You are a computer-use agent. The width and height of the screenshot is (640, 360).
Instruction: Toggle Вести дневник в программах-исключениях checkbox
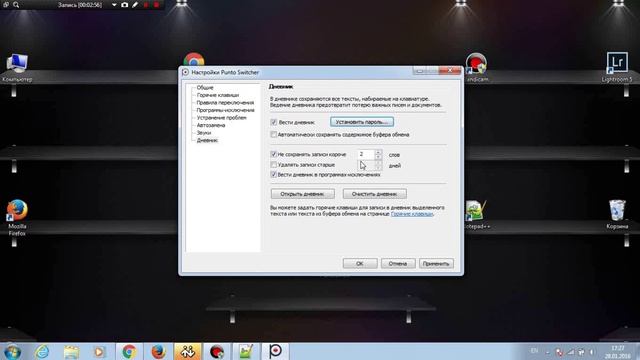point(274,174)
